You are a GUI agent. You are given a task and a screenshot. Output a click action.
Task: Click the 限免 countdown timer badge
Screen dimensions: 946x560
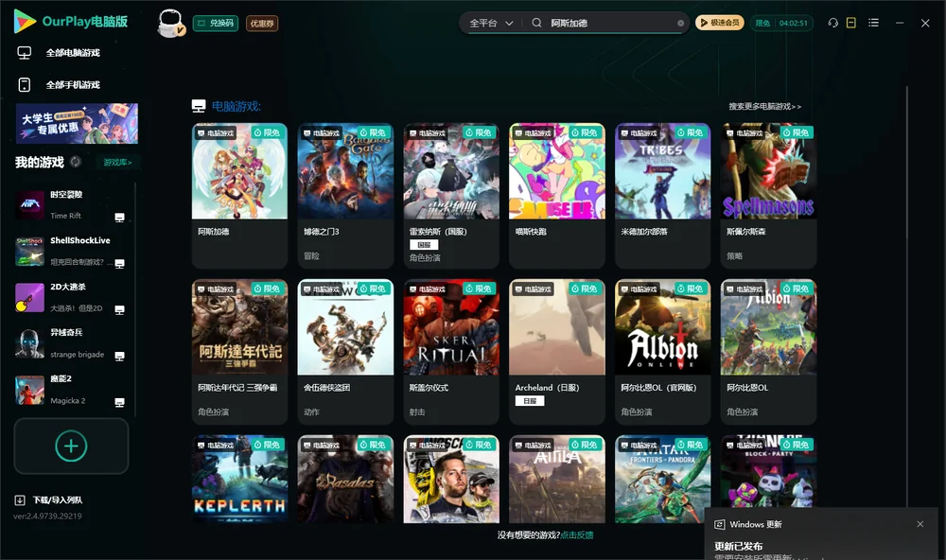(782, 23)
